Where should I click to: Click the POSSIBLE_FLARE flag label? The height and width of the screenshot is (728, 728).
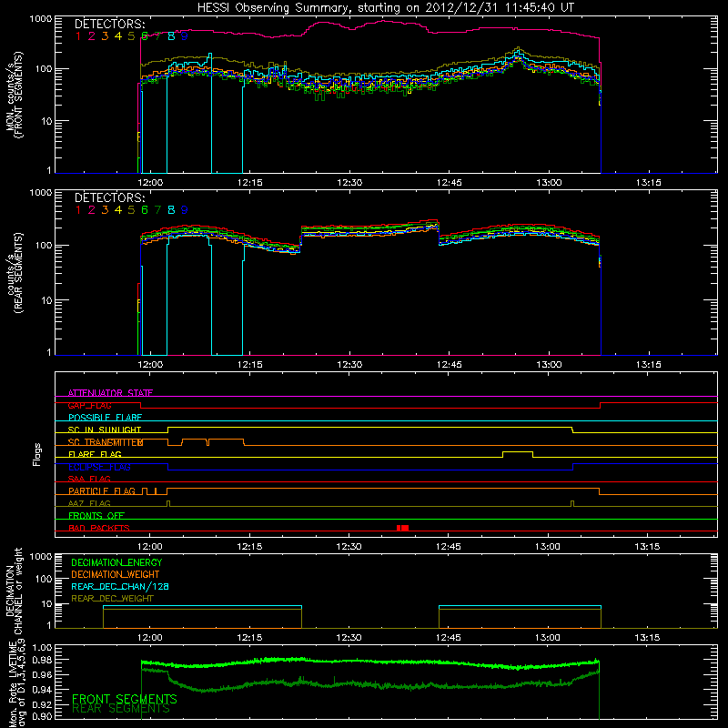pos(105,418)
